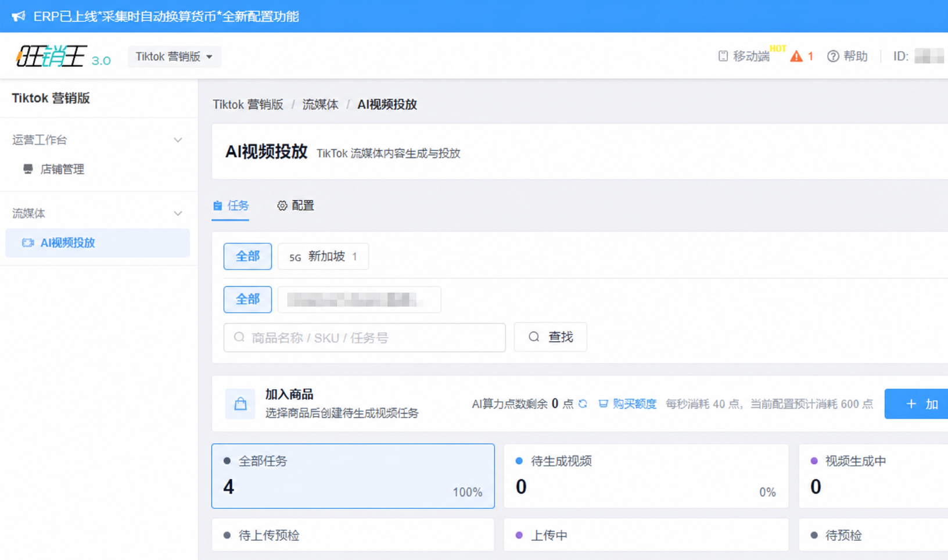Open the 帮助 help link
This screenshot has width=948, height=560.
[855, 56]
